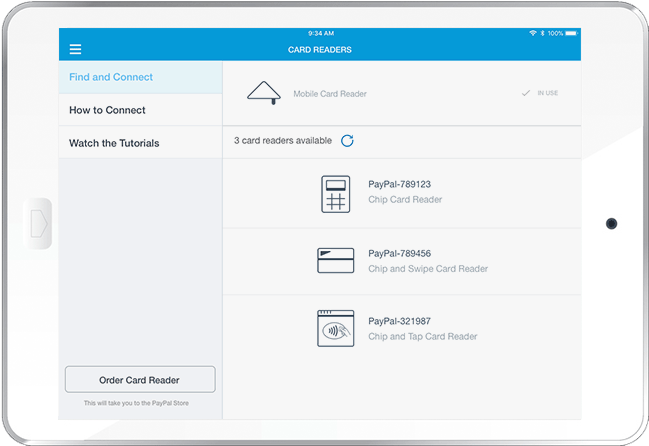Image resolution: width=649 pixels, height=446 pixels.
Task: Click the IN USE status text
Action: point(548,93)
